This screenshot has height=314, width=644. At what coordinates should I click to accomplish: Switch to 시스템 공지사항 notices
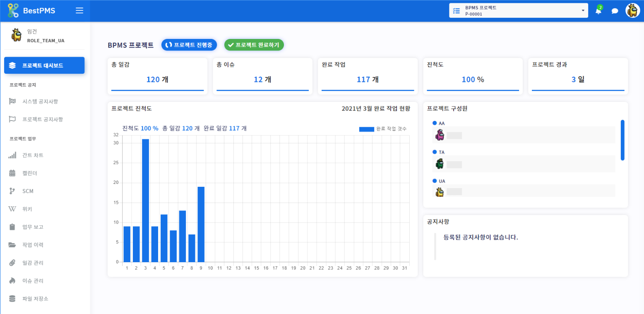pos(36,101)
